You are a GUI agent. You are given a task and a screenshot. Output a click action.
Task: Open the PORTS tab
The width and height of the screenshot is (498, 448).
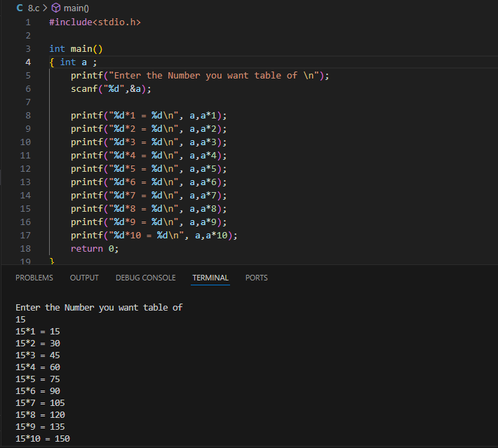pyautogui.click(x=256, y=278)
